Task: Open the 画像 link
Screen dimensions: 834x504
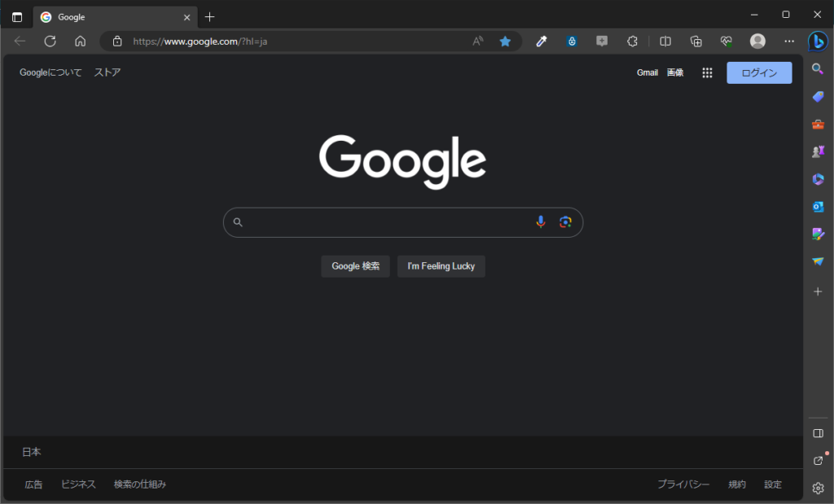Action: 675,72
